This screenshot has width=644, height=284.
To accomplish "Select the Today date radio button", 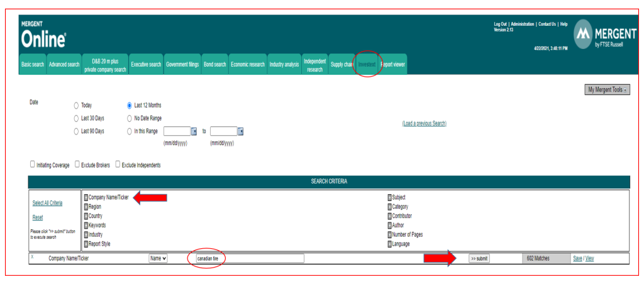I will pyautogui.click(x=76, y=106).
